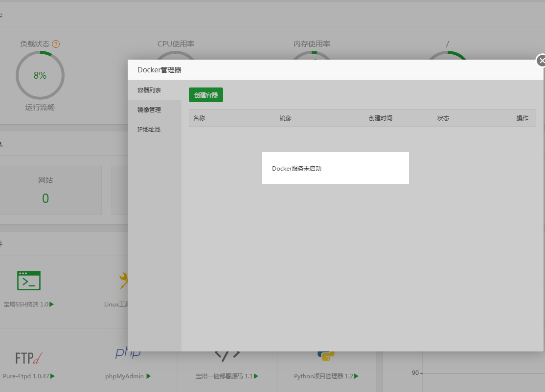Click the 内存使用率 label

point(312,44)
